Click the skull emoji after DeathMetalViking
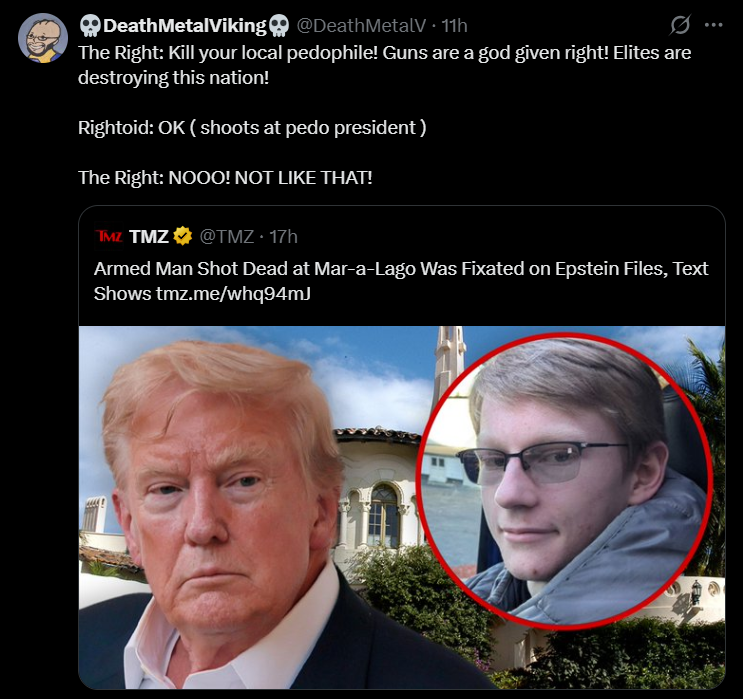 click(x=279, y=26)
